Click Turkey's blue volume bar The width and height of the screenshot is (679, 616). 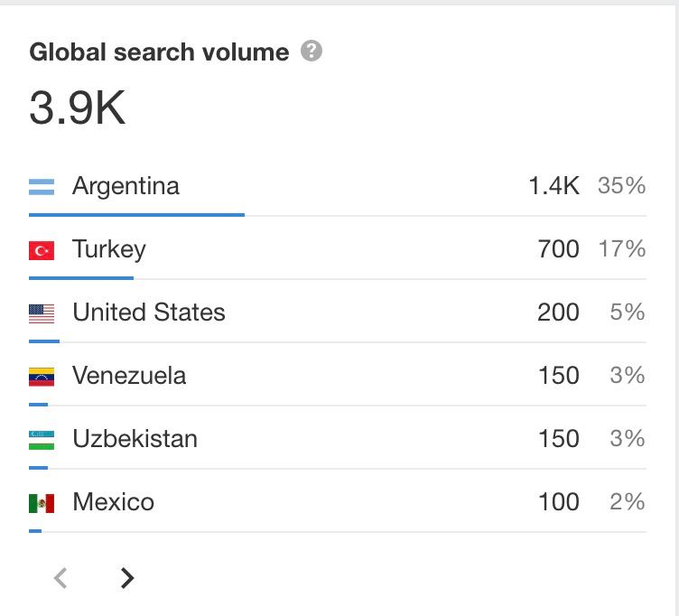pyautogui.click(x=81, y=278)
